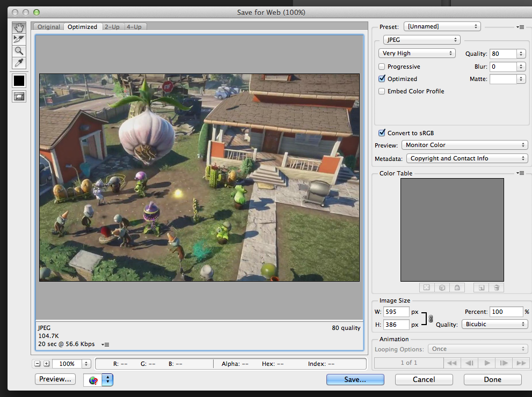Select the Slice Select tool

(19, 39)
